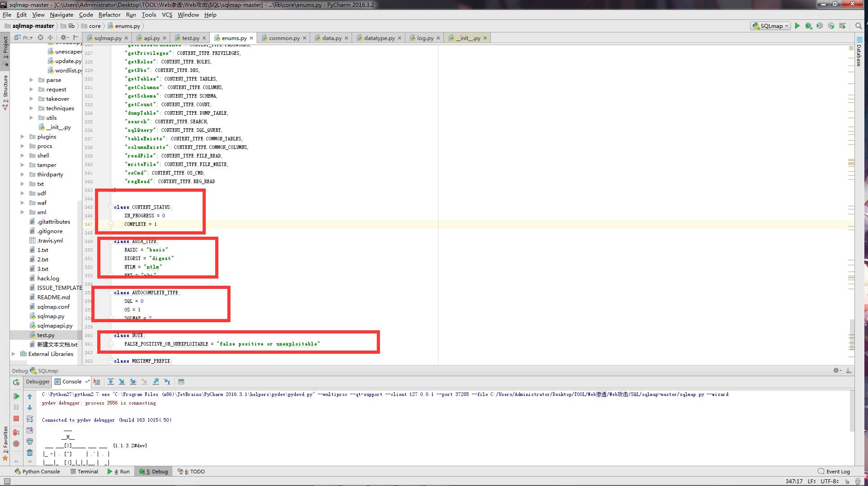Open the Event Log panel

point(834,472)
